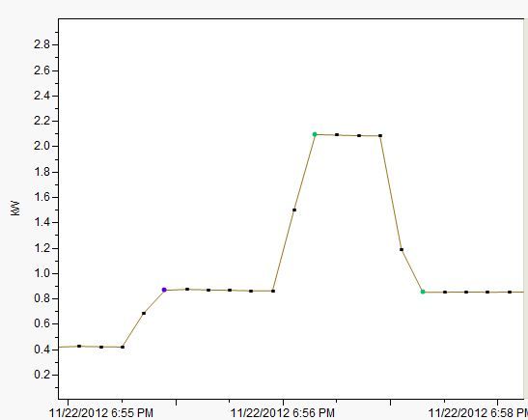Image resolution: width=528 pixels, height=420 pixels.
Task: Select the green data point after the drop to 0.85 kW
Action: click(423, 292)
